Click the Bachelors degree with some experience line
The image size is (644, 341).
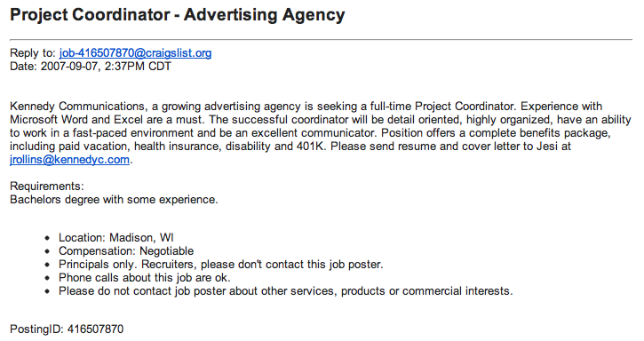[x=114, y=200]
